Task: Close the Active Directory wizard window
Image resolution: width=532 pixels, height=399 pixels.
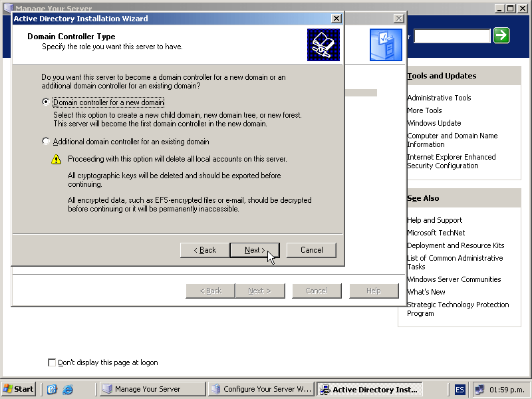Action: click(336, 19)
